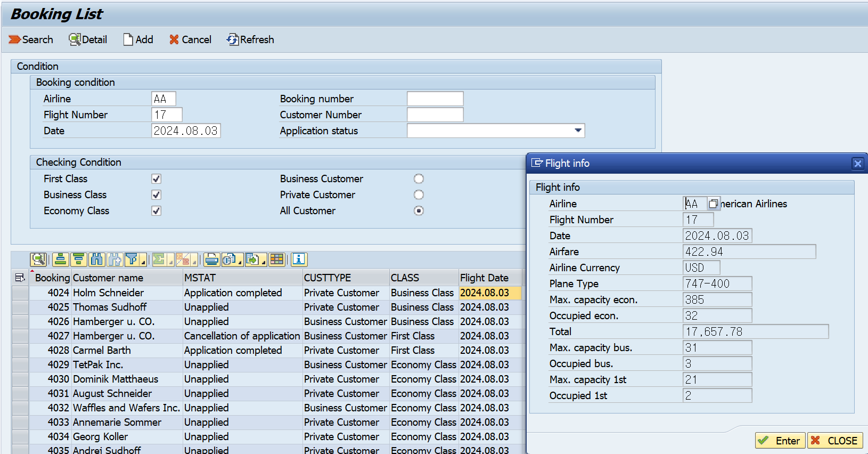
Task: Click the select-all icon in grid corner
Action: 20,278
